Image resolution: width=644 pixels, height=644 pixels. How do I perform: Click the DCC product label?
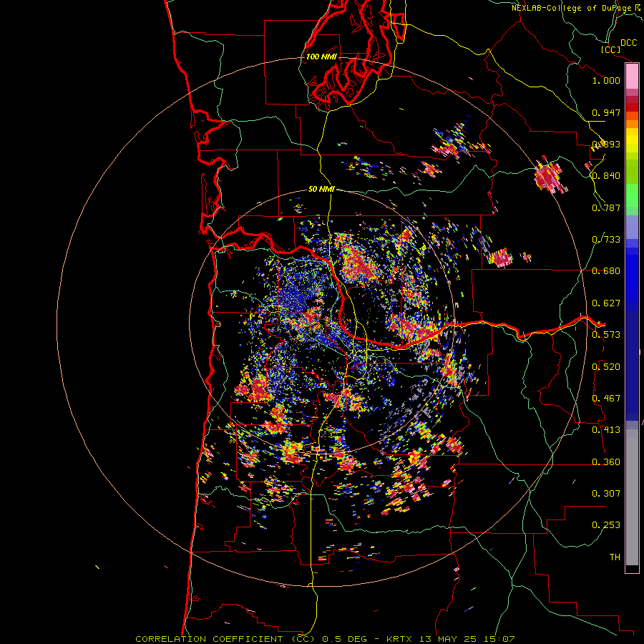[628, 42]
